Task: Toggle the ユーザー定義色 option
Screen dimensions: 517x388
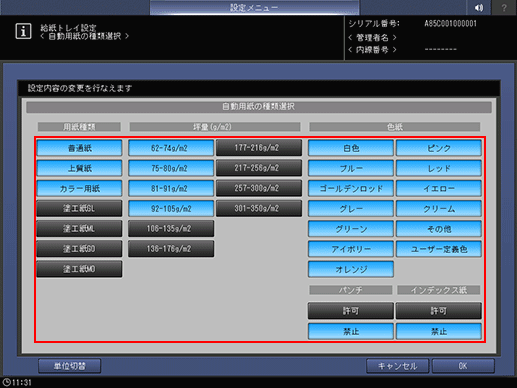Action: click(439, 249)
